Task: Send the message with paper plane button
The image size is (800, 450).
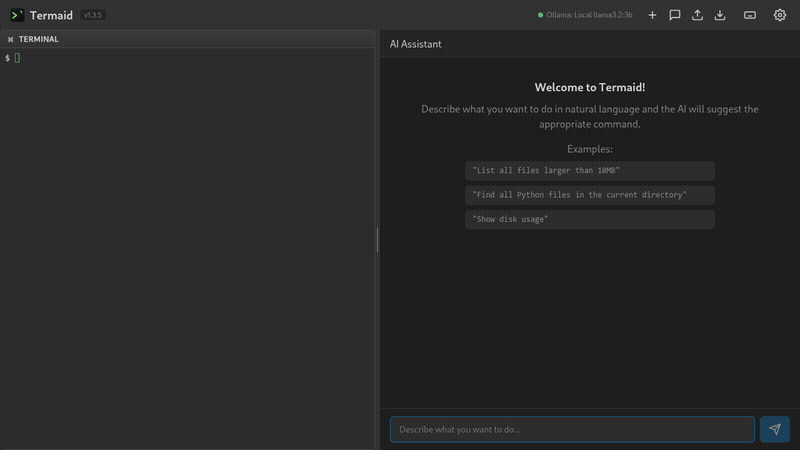Action: click(x=774, y=429)
